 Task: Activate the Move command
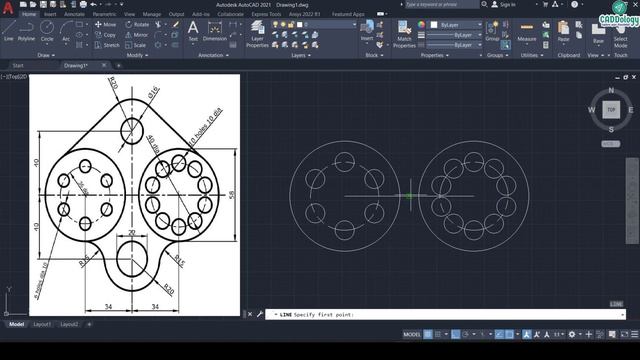coord(105,24)
